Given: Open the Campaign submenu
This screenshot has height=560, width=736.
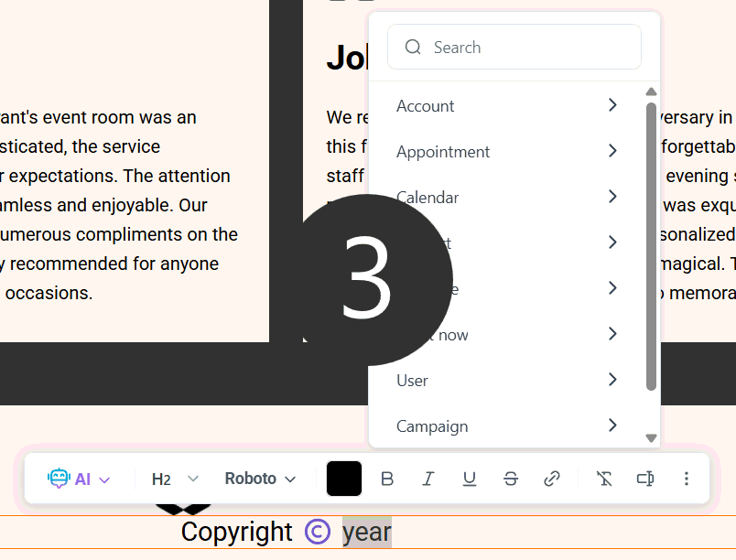Looking at the screenshot, I should (x=508, y=426).
